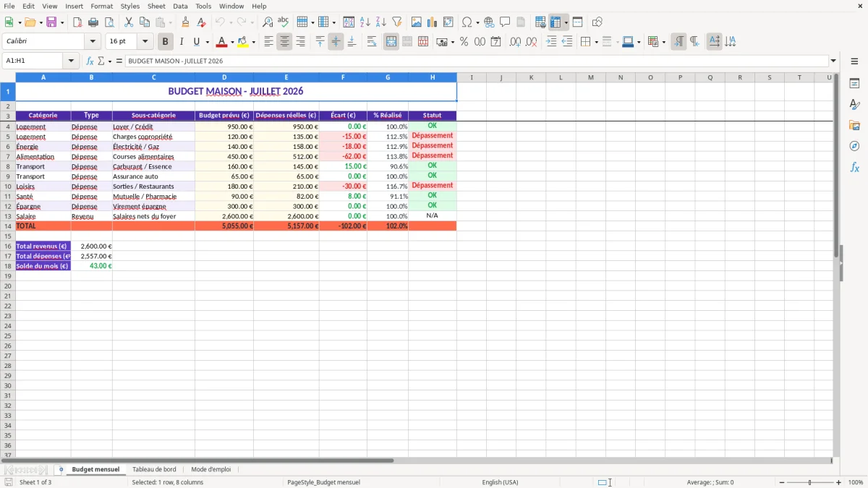Insert a comment
Image resolution: width=868 pixels, height=488 pixels.
pos(505,22)
